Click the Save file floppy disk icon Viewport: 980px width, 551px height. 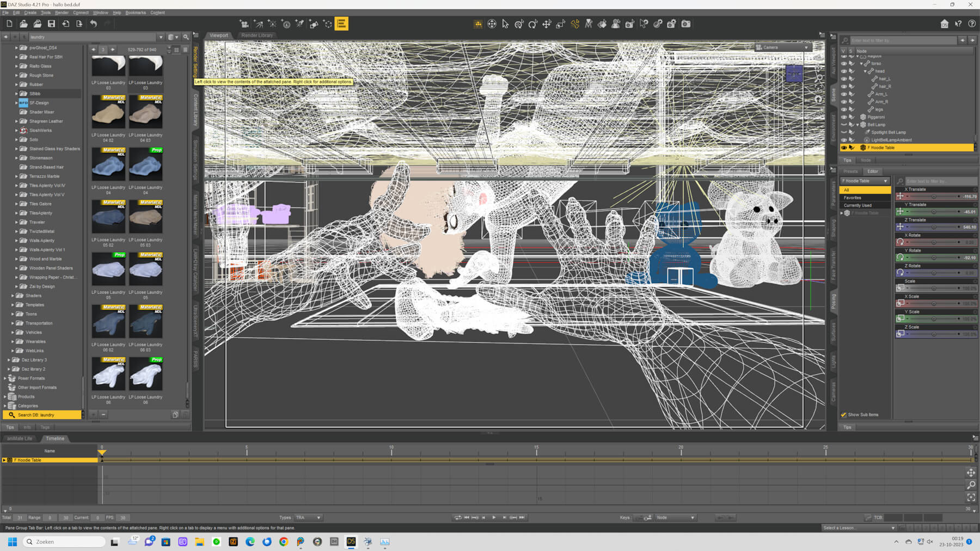pyautogui.click(x=51, y=24)
